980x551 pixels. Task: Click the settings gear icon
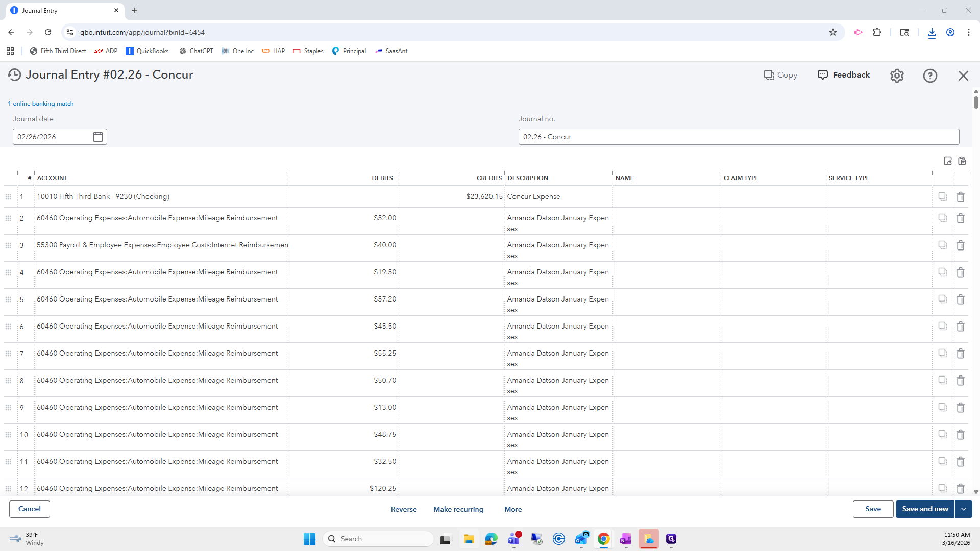897,76
